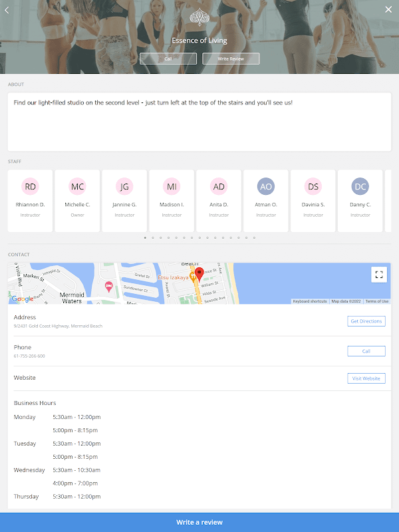399x532 pixels.
Task: Select the JG avatar for Jannine G.
Action: coord(124,186)
